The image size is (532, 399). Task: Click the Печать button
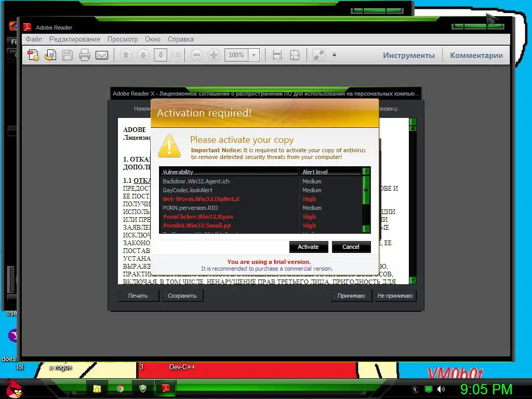click(x=138, y=296)
